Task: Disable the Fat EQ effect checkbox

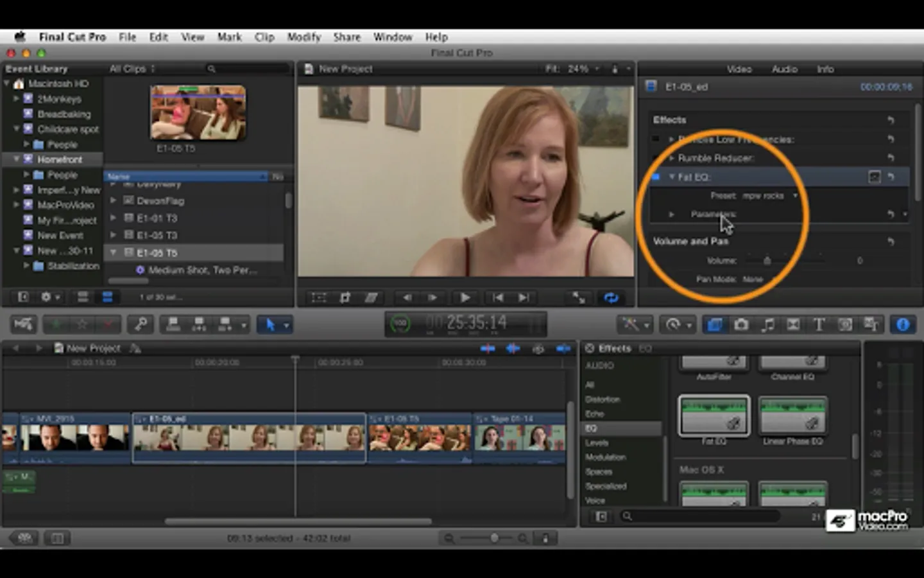Action: [655, 177]
